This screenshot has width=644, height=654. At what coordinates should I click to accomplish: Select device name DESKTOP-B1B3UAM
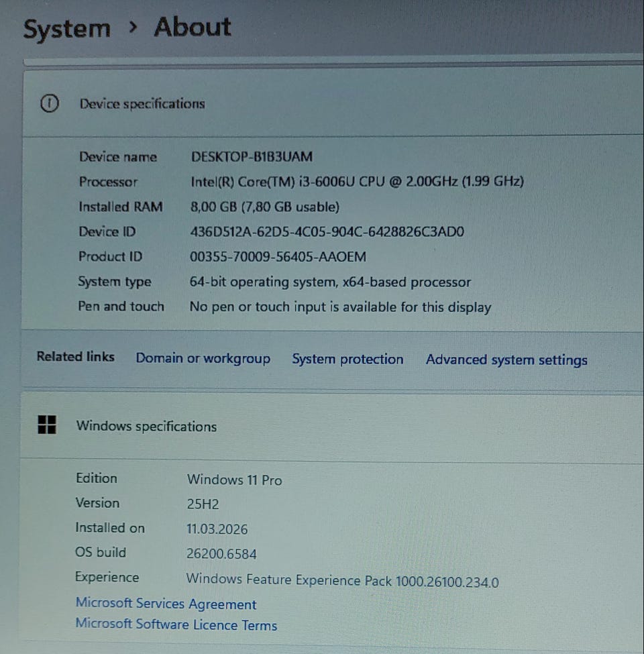coord(252,157)
